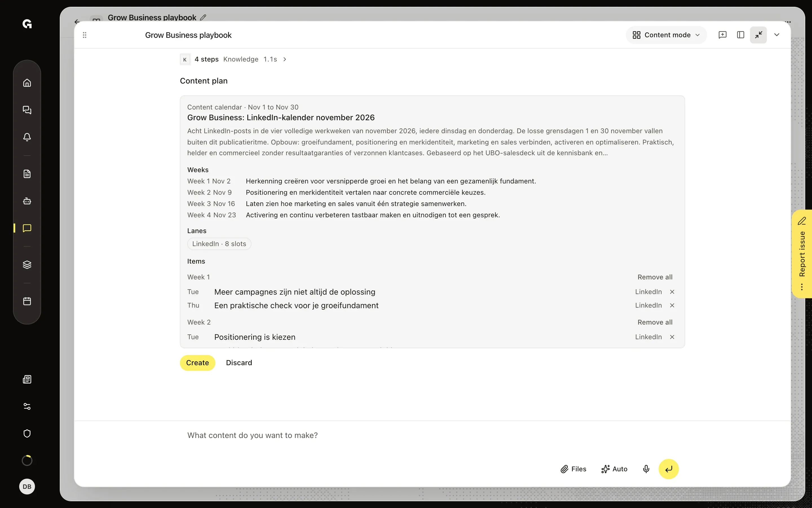
Task: Click the app logo at top left
Action: tap(27, 24)
